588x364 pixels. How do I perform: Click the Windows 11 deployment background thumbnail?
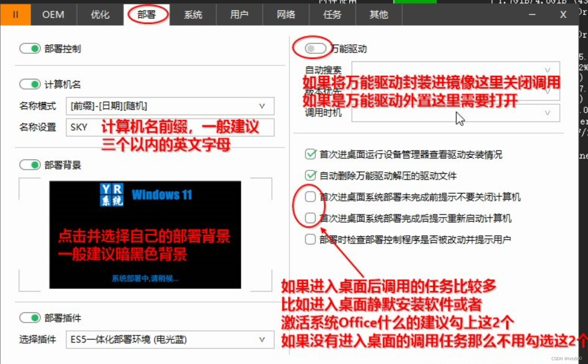(x=145, y=235)
